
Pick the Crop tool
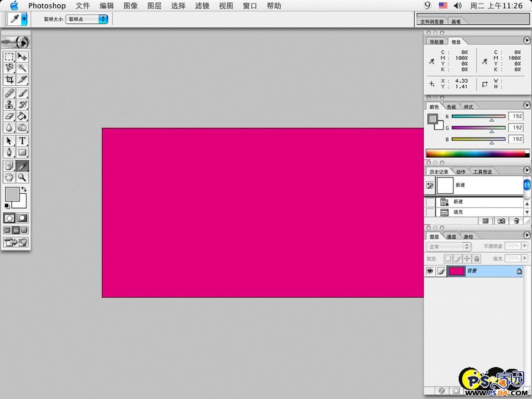pyautogui.click(x=9, y=79)
